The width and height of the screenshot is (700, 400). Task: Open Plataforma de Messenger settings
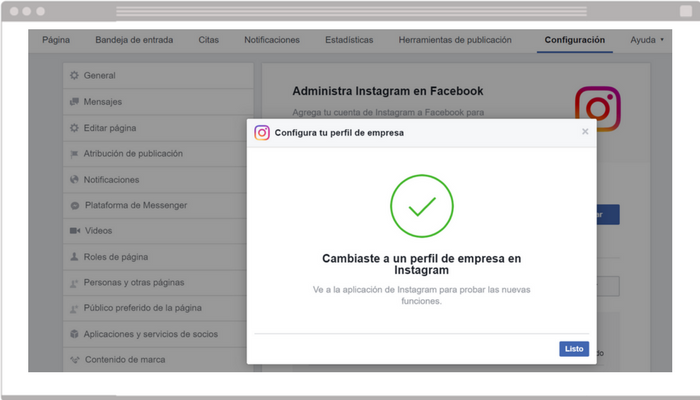pos(155,205)
